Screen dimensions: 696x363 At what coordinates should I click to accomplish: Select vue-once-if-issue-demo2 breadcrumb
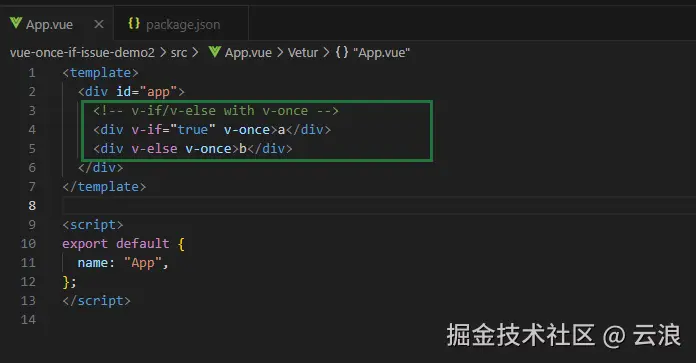82,52
